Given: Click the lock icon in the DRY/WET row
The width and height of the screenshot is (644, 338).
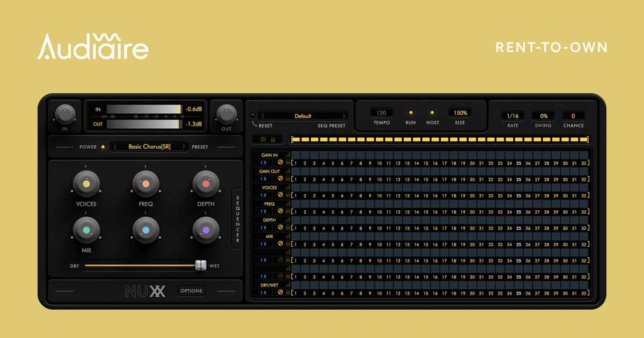Looking at the screenshot, I should pos(288,292).
